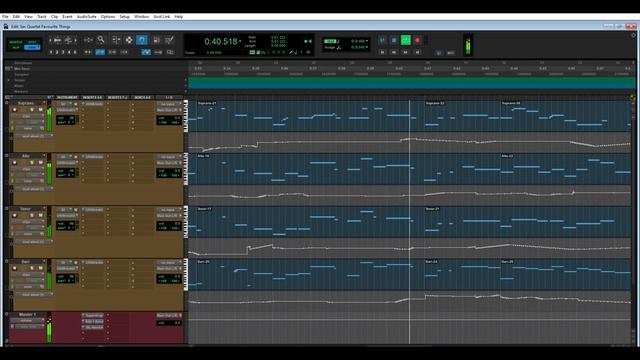Click the Bari-25 MIDI clip
The width and height of the screenshot is (640, 360).
[x=565, y=274]
